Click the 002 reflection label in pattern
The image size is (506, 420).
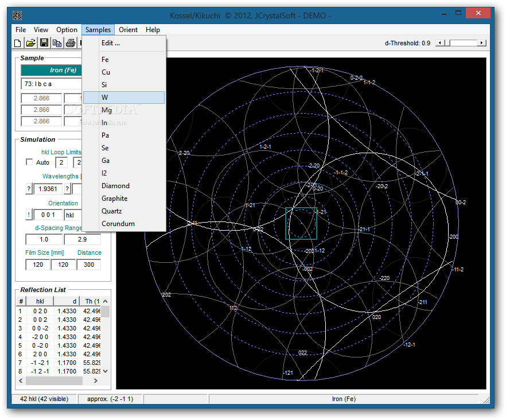[308, 269]
